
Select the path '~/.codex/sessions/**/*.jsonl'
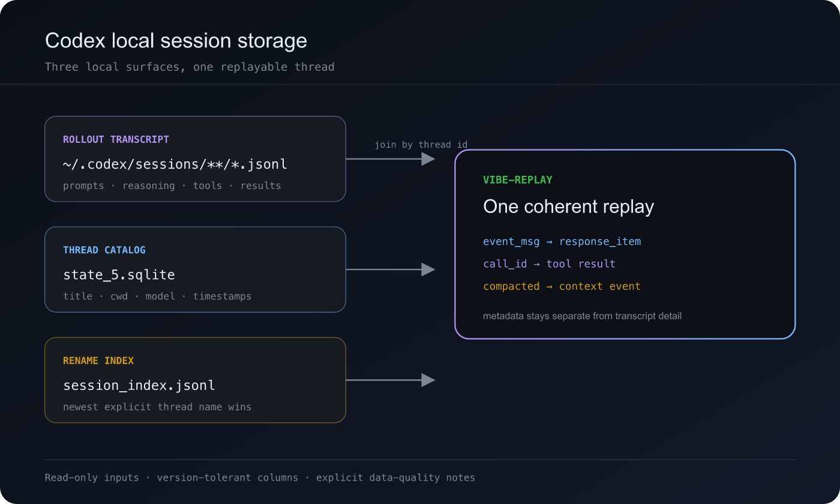point(175,164)
